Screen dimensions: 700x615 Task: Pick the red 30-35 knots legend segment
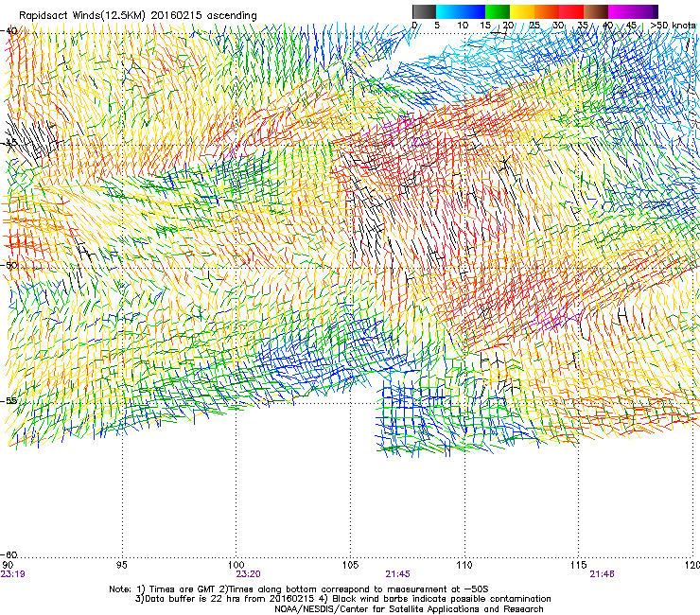[x=571, y=11]
